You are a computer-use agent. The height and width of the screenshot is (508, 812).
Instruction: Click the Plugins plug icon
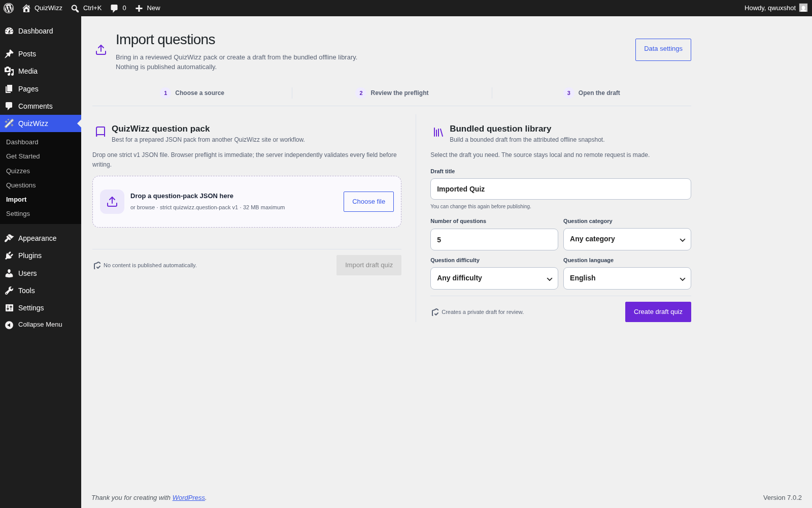coord(9,256)
